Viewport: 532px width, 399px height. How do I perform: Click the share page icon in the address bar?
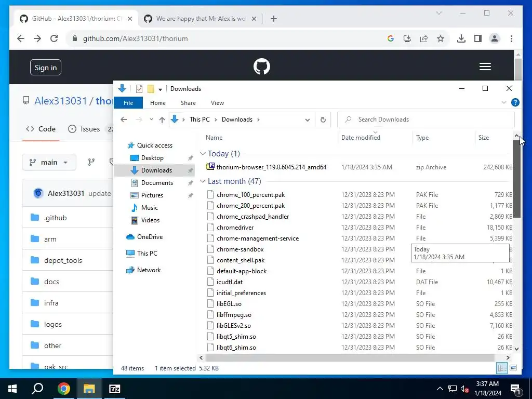click(x=424, y=38)
